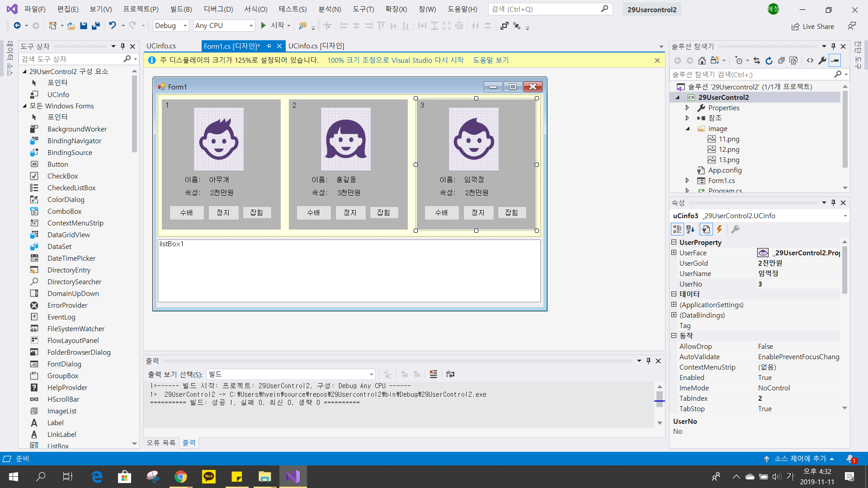
Task: Refresh the Solution Explorer tree
Action: (x=769, y=60)
